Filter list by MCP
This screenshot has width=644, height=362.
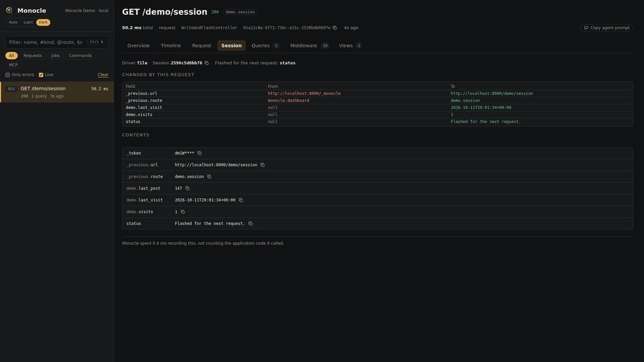click(13, 65)
